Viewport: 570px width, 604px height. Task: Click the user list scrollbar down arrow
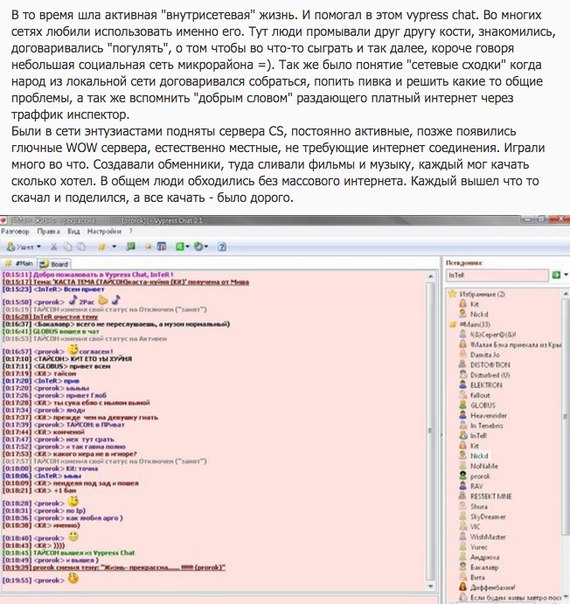tap(566, 596)
